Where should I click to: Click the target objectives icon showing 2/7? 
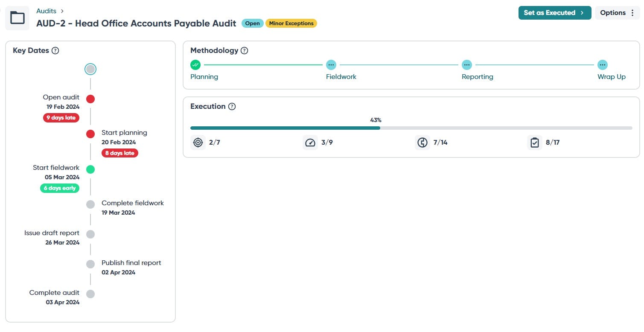198,143
